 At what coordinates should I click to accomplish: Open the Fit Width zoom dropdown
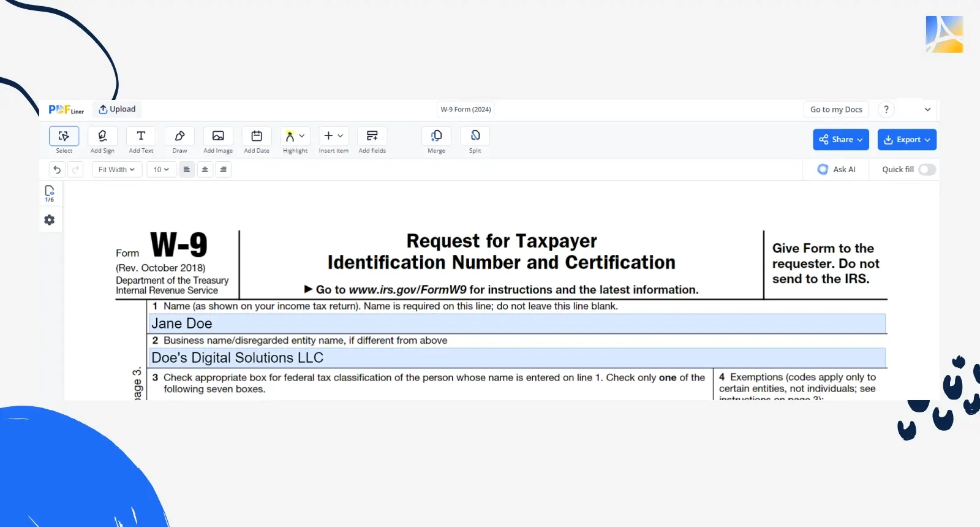tap(116, 170)
